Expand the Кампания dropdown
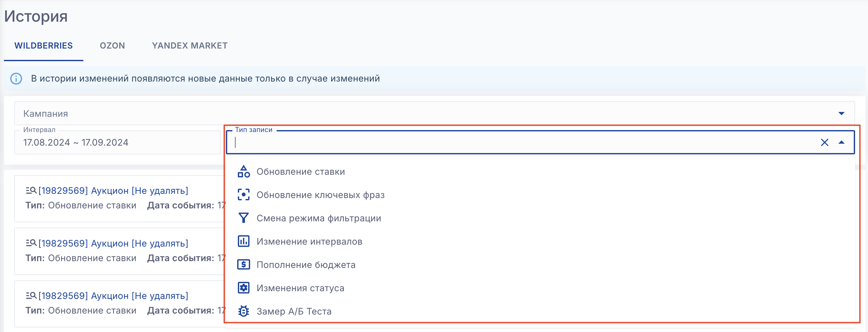 842,113
